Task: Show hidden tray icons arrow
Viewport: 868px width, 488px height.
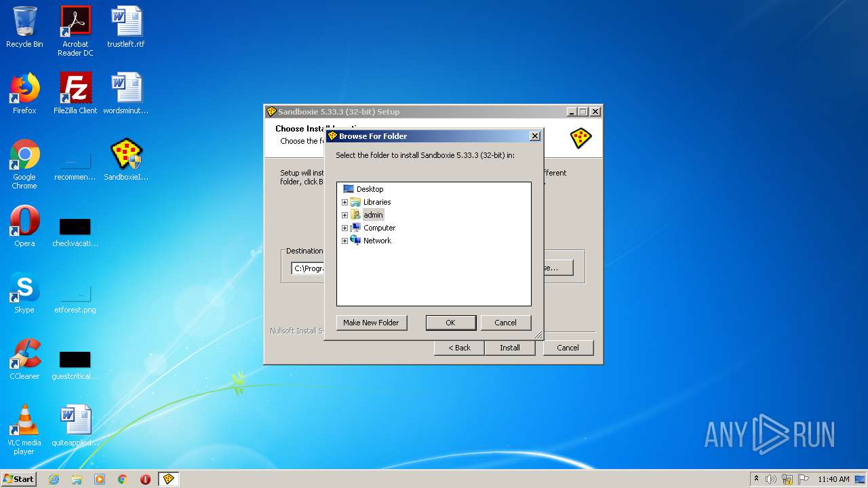Action: [x=756, y=479]
